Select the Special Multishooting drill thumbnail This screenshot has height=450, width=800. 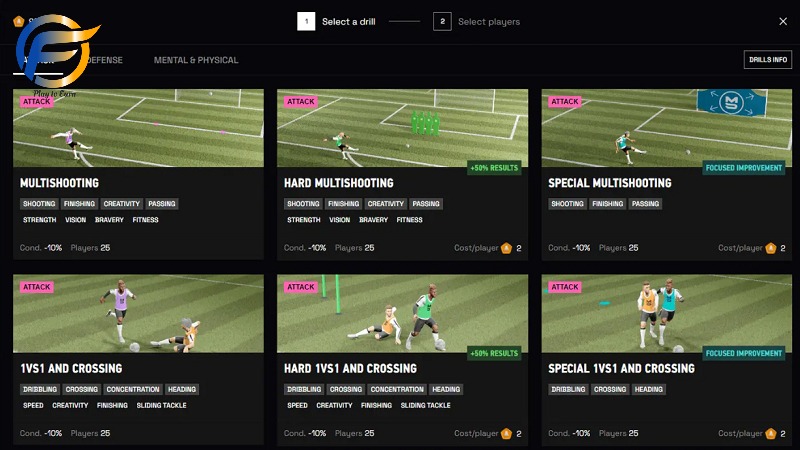tap(667, 128)
